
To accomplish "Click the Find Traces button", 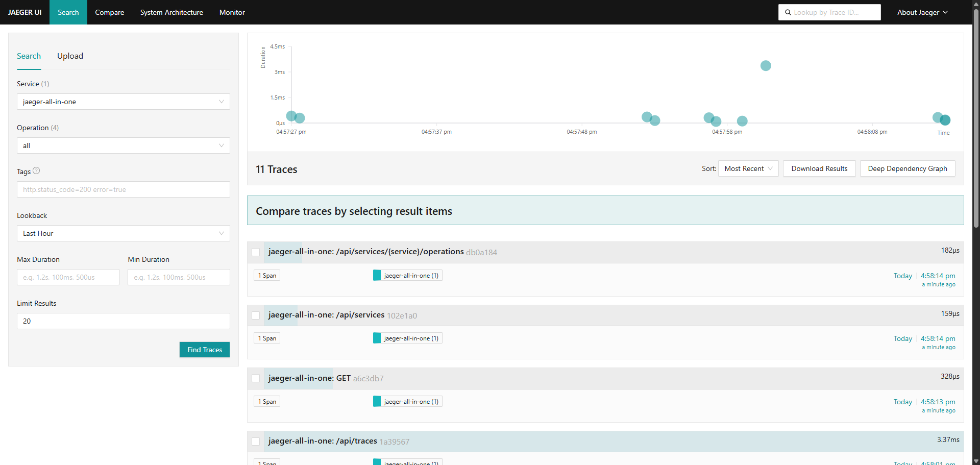I will tap(205, 350).
